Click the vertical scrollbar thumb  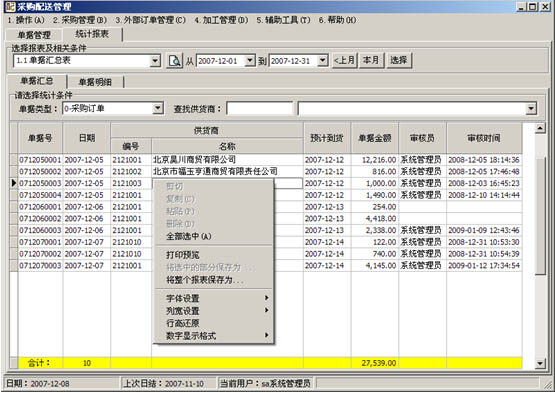(540, 215)
